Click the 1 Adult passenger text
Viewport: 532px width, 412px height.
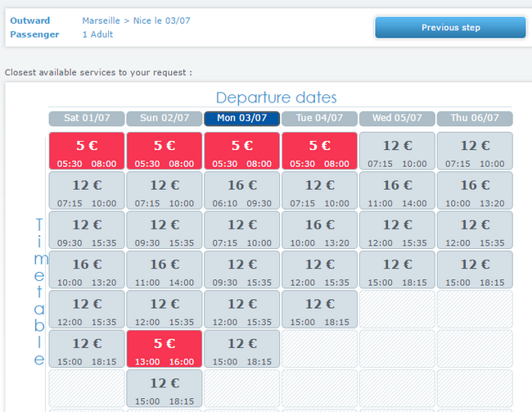click(x=97, y=34)
